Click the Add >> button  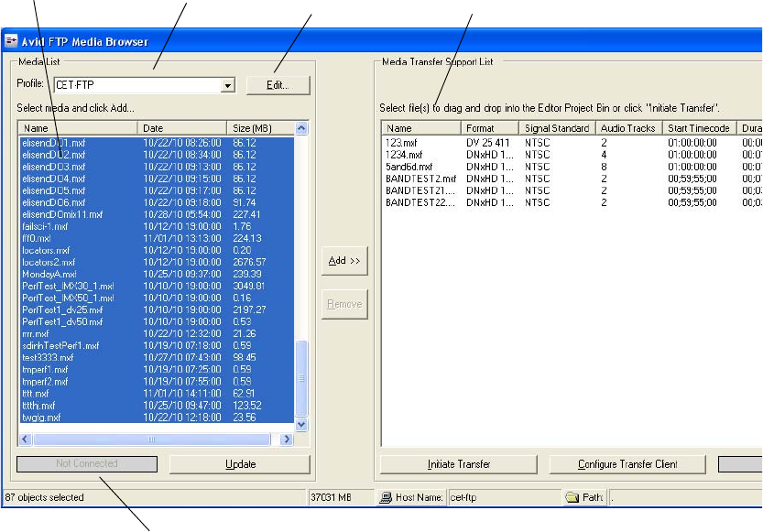coord(344,261)
